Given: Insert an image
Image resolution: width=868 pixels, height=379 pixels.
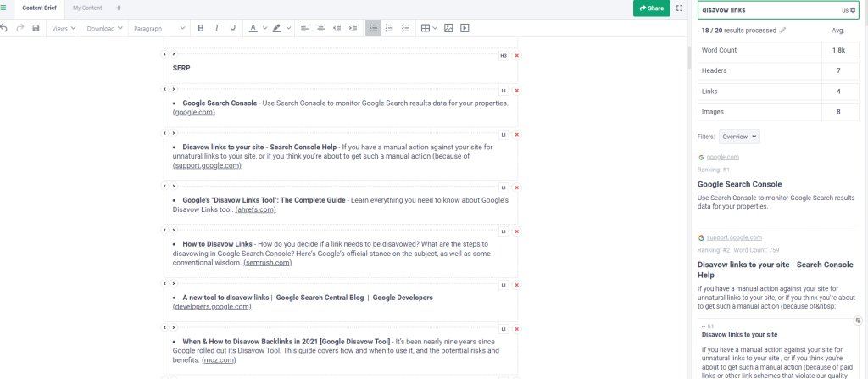Looking at the screenshot, I should click(x=448, y=28).
